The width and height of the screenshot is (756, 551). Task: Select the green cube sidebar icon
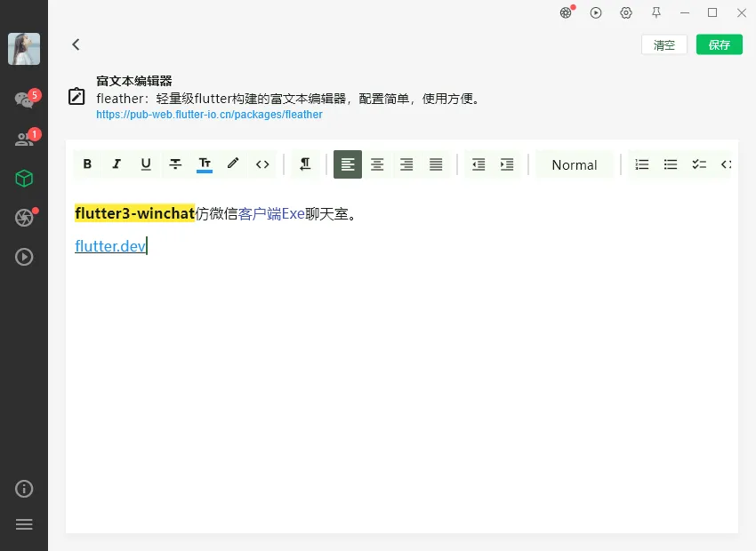tap(24, 178)
